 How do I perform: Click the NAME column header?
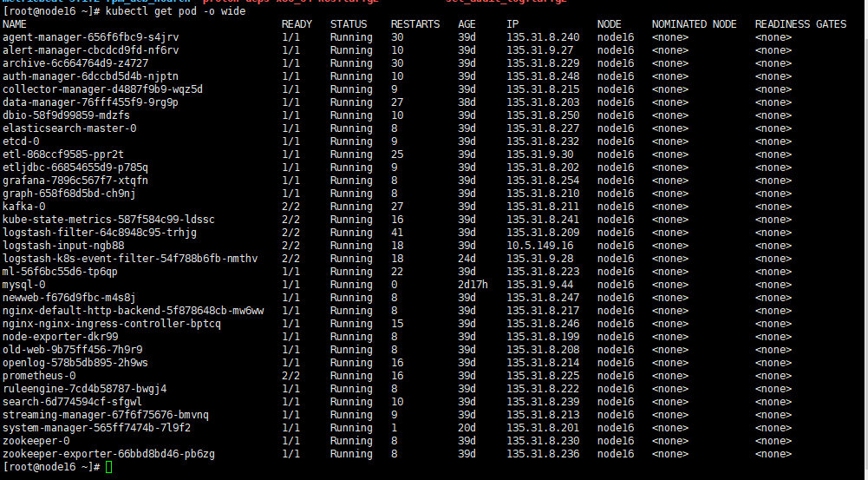tap(15, 24)
